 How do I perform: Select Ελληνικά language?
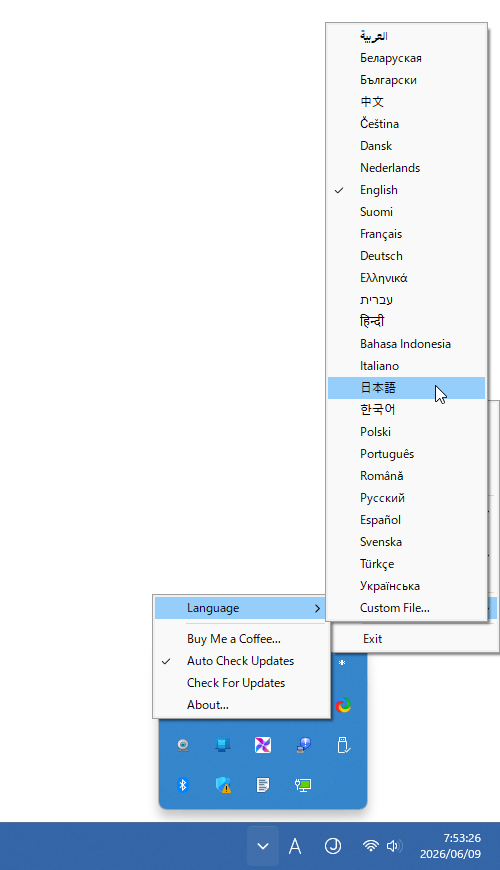tap(406, 278)
